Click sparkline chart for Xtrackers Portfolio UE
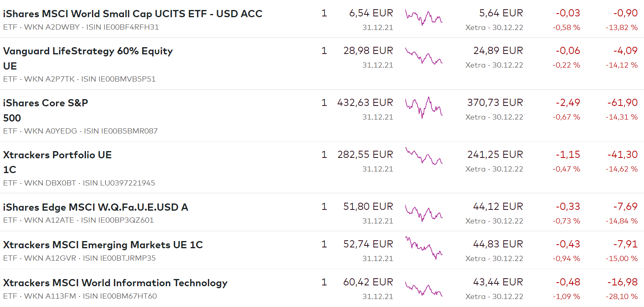This screenshot has width=644, height=307. pos(424,156)
